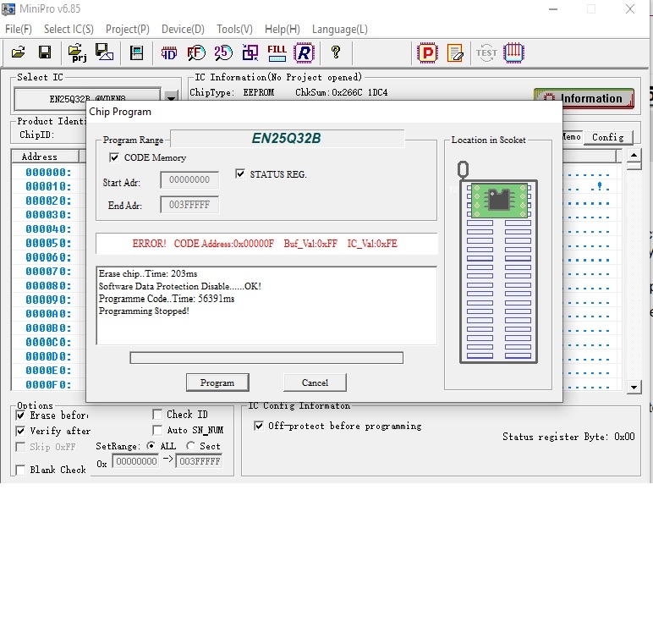Toggle the disabled Skip 0xFF checkbox
This screenshot has height=644, width=653.
coord(20,447)
